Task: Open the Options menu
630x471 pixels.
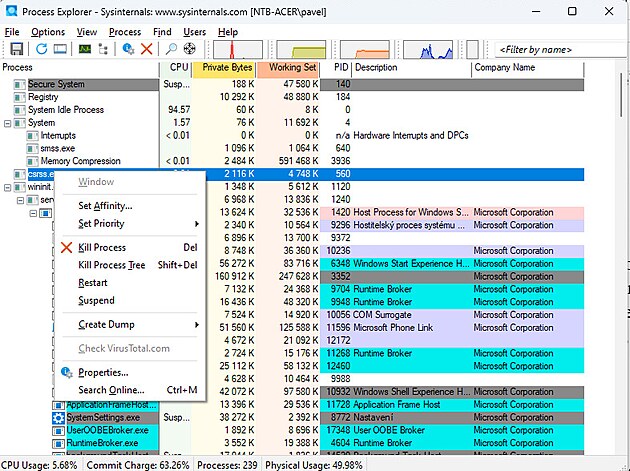Action: [47, 32]
